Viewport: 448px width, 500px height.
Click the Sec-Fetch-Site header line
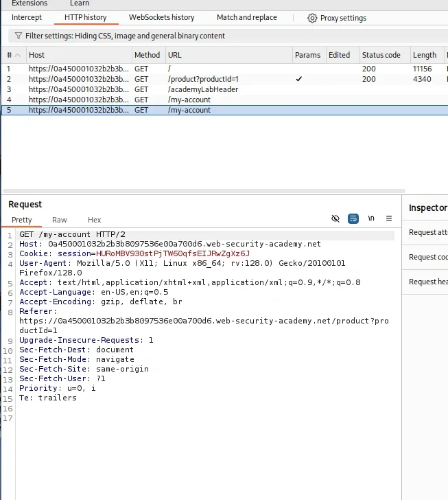[84, 369]
